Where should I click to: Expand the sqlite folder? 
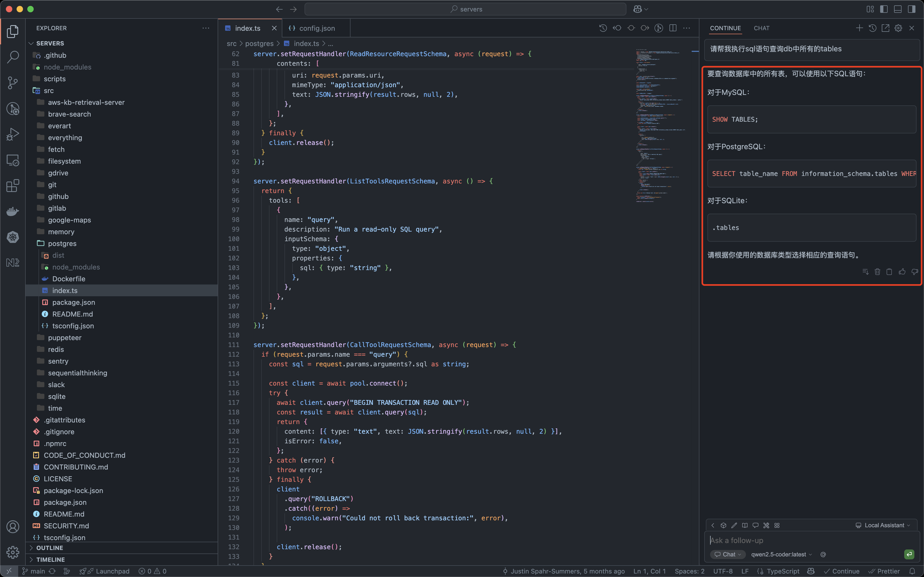pyautogui.click(x=57, y=397)
